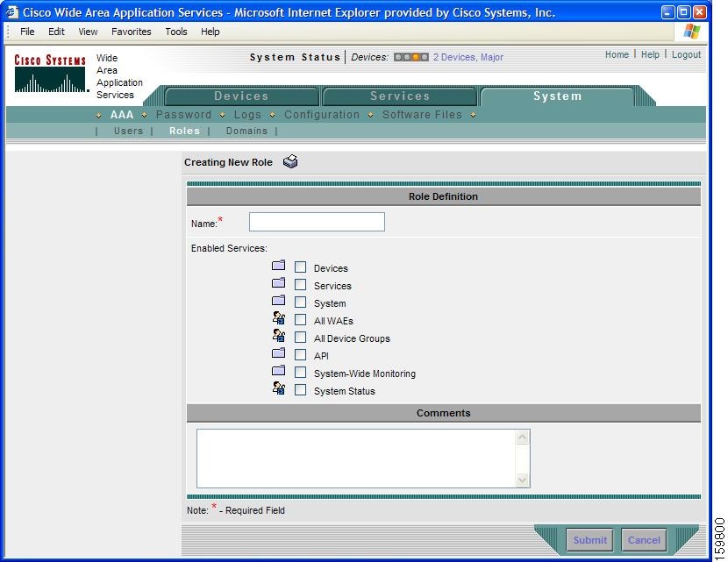Viewport: 728px width, 562px height.
Task: Open the Configuration submenu
Action: pyautogui.click(x=322, y=115)
